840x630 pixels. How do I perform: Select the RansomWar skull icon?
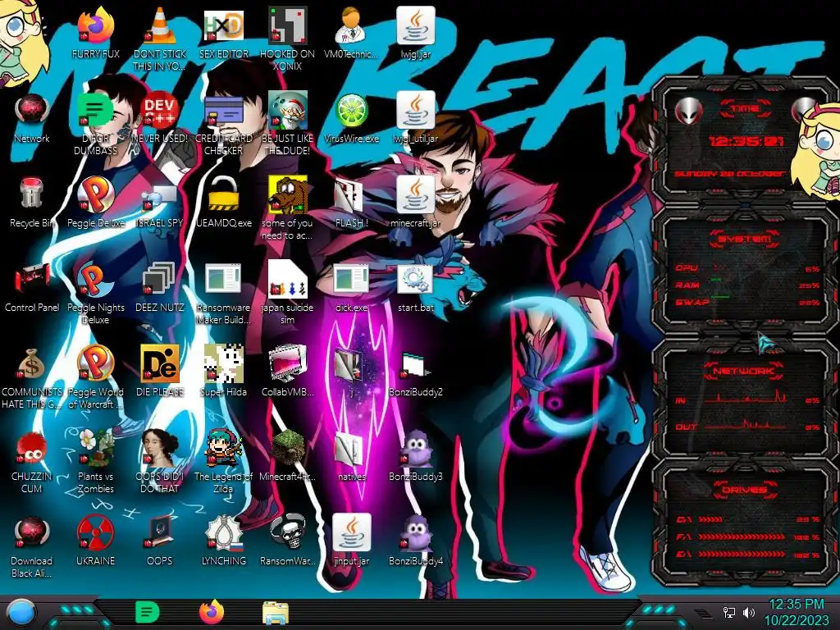pyautogui.click(x=287, y=541)
